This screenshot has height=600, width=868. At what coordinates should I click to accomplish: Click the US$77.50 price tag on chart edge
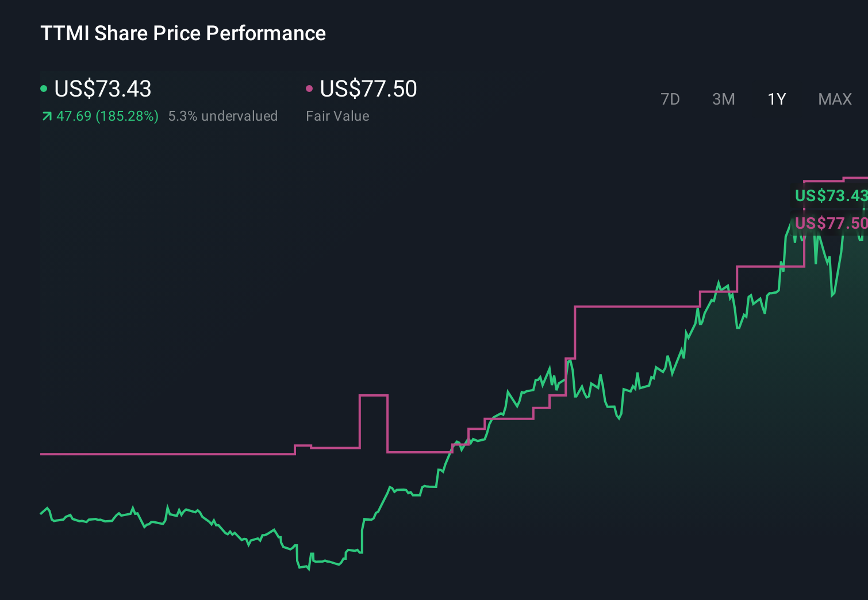[x=831, y=223]
